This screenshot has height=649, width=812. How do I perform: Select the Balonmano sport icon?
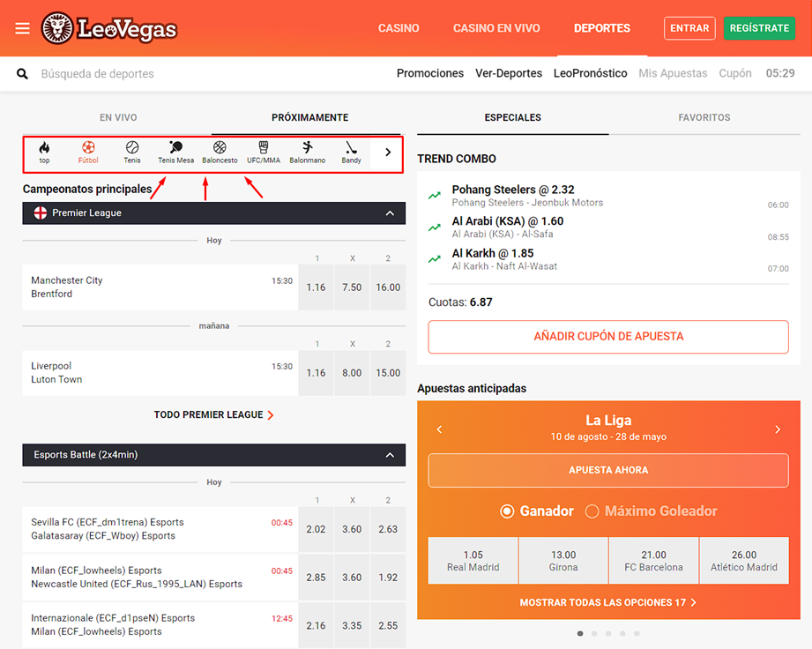307,153
